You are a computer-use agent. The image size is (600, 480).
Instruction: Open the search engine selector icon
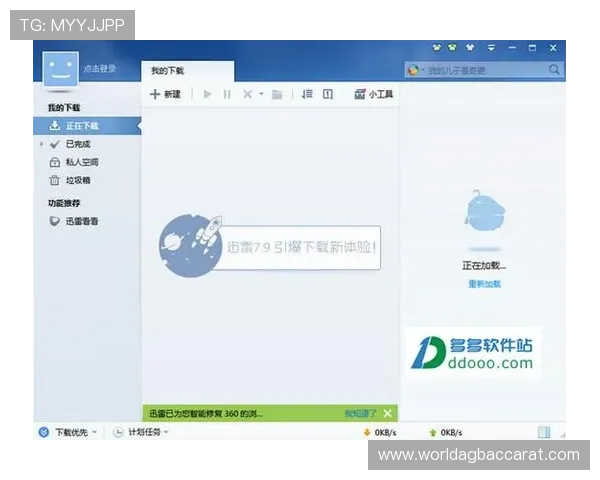tap(414, 70)
